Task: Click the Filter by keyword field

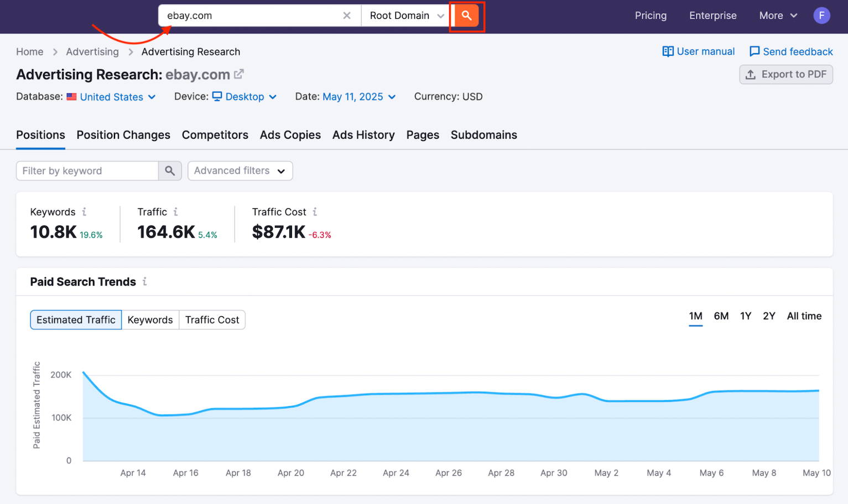Action: (87, 171)
